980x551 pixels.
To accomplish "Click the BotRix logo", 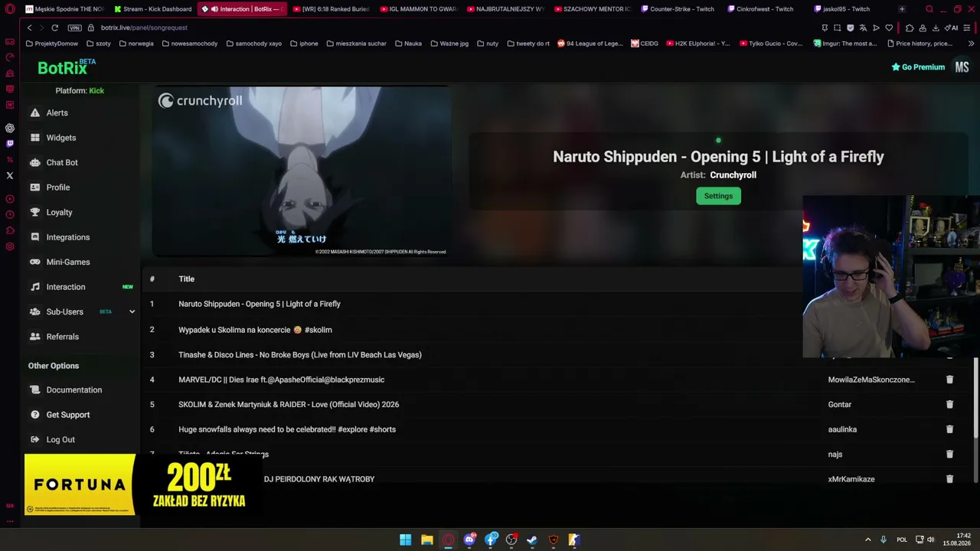I will pyautogui.click(x=67, y=67).
